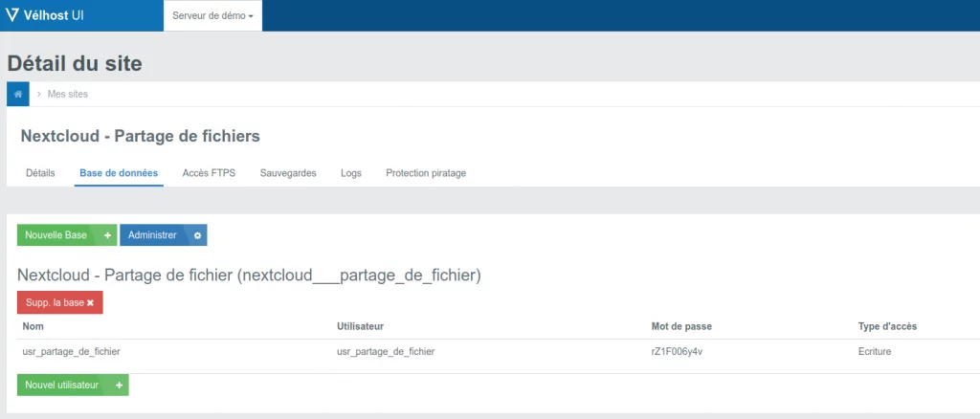Click the Mot de passe column header
Viewport: 980px width, 419px height.
[x=681, y=326]
